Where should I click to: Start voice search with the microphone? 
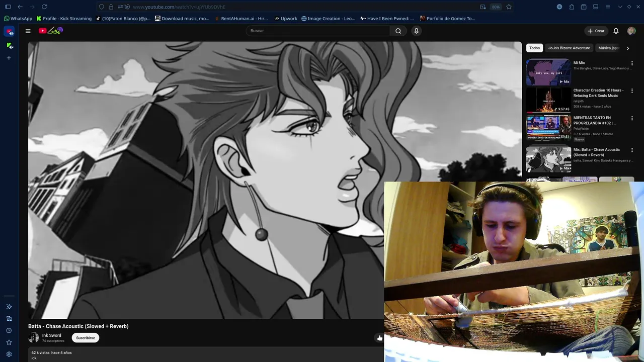pos(416,31)
